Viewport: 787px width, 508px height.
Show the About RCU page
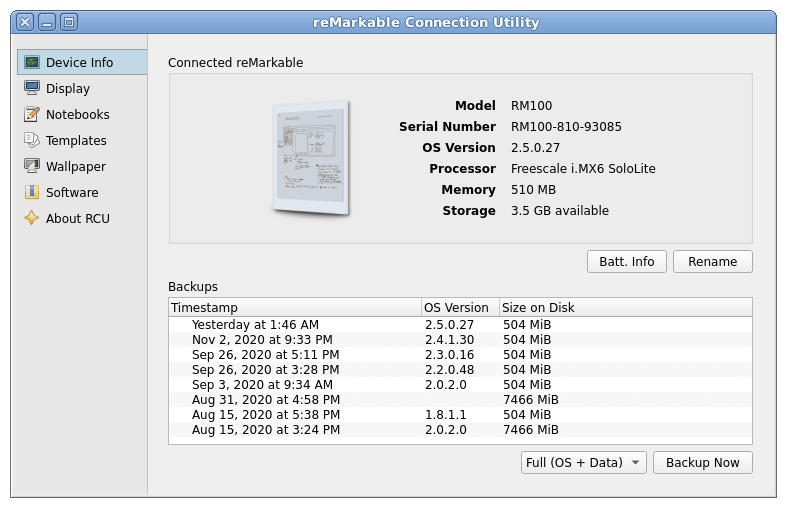pos(83,218)
